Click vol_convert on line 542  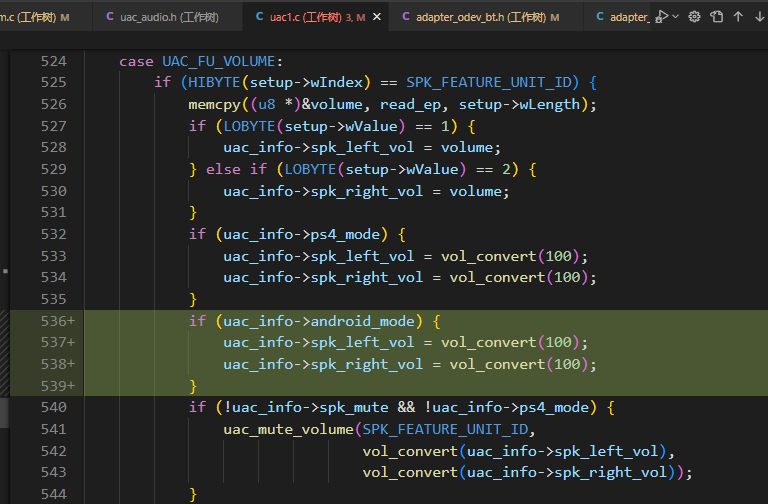coord(410,451)
